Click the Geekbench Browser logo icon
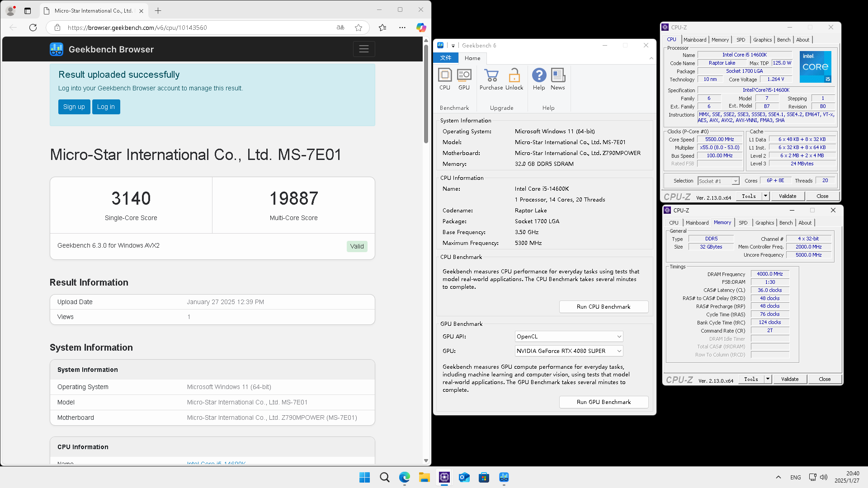Viewport: 868px width, 488px height. 57,49
